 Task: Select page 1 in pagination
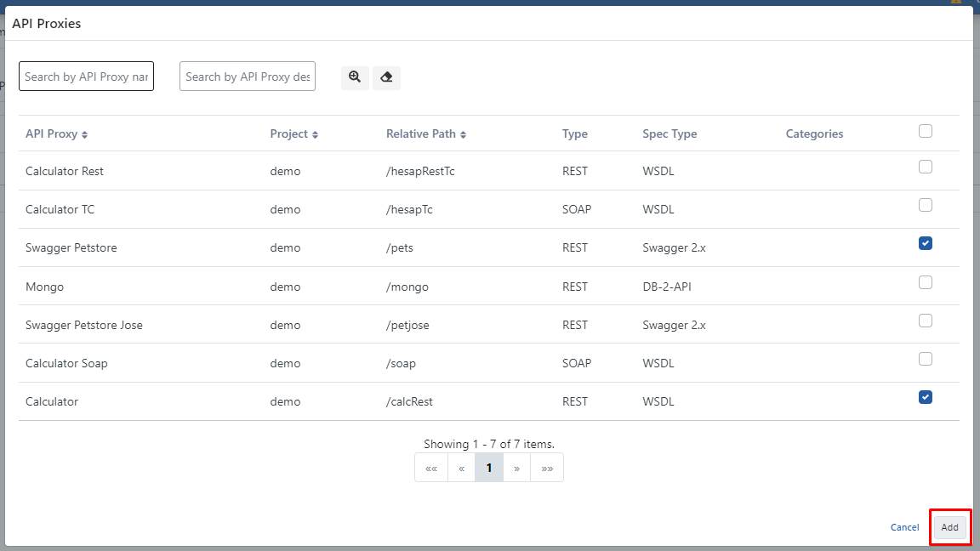click(489, 468)
